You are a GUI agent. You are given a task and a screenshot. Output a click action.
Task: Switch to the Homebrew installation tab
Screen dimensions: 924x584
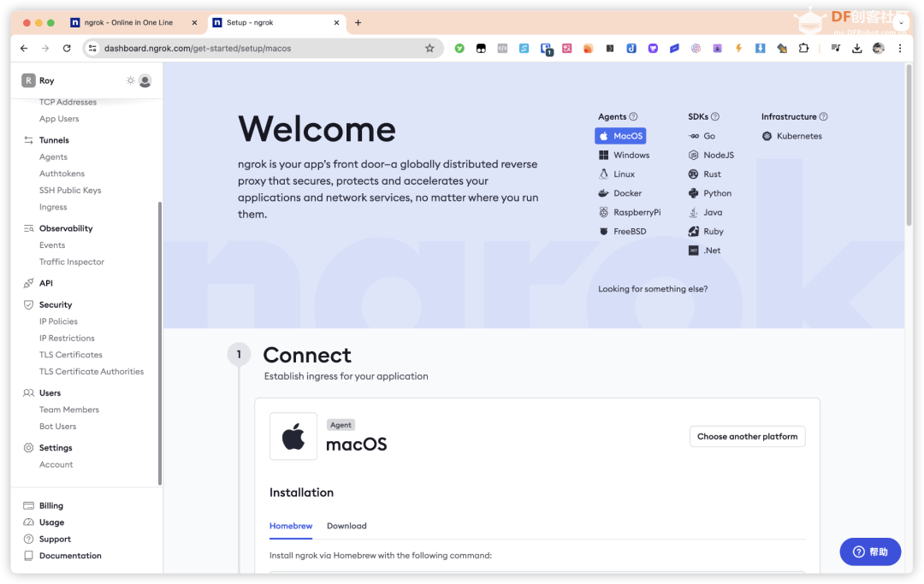(291, 526)
